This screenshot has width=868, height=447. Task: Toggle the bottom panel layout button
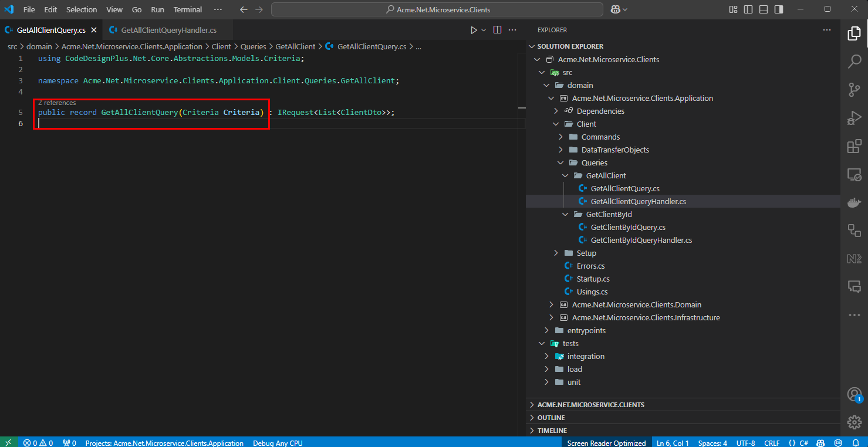(x=764, y=9)
